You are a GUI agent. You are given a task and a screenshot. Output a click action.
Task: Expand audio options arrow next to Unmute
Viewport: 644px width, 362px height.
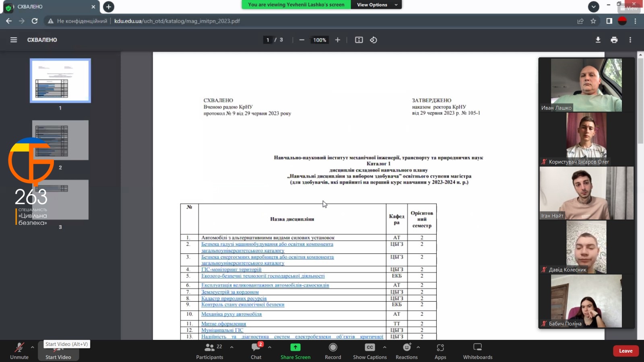[x=33, y=347]
